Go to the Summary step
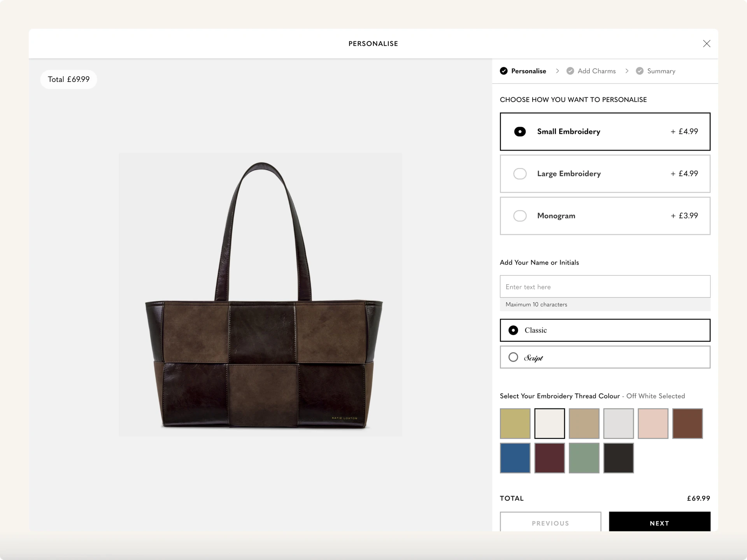747x560 pixels. click(x=656, y=71)
